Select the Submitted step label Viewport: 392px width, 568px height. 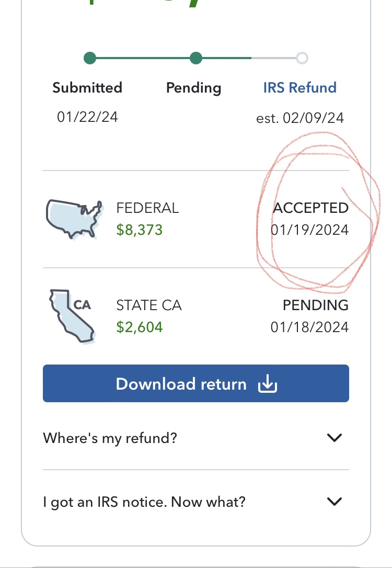point(87,87)
